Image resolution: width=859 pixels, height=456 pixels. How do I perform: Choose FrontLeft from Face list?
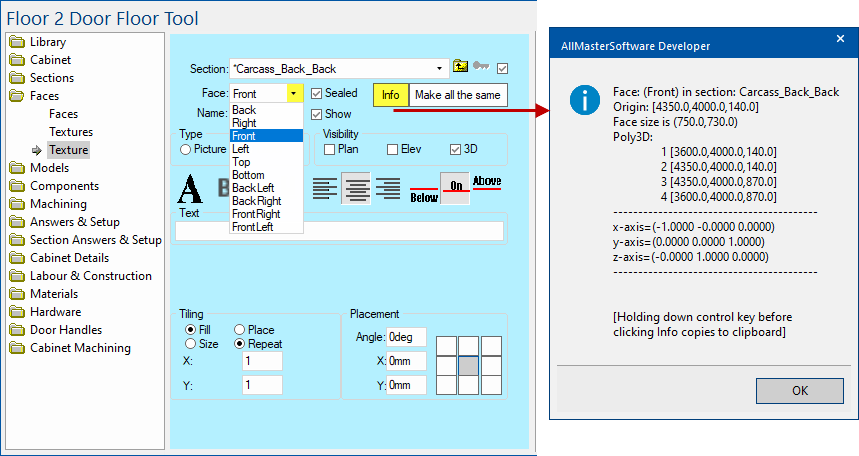coord(266,227)
